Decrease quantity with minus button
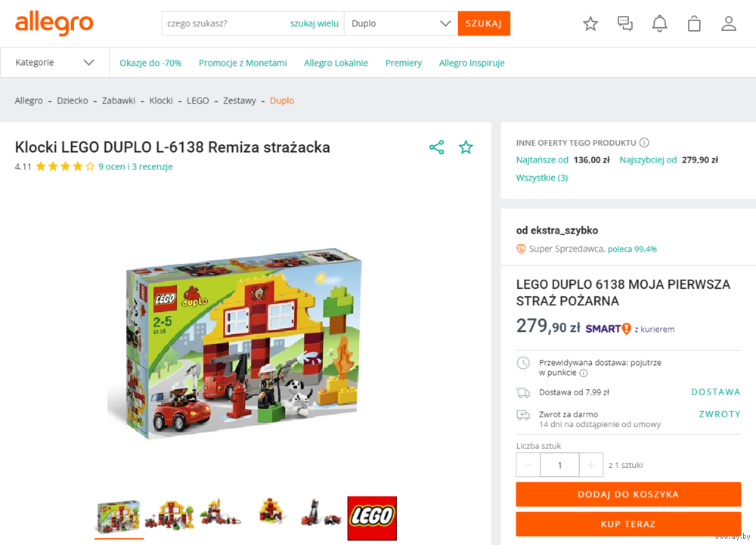Image resolution: width=756 pixels, height=545 pixels. [528, 465]
